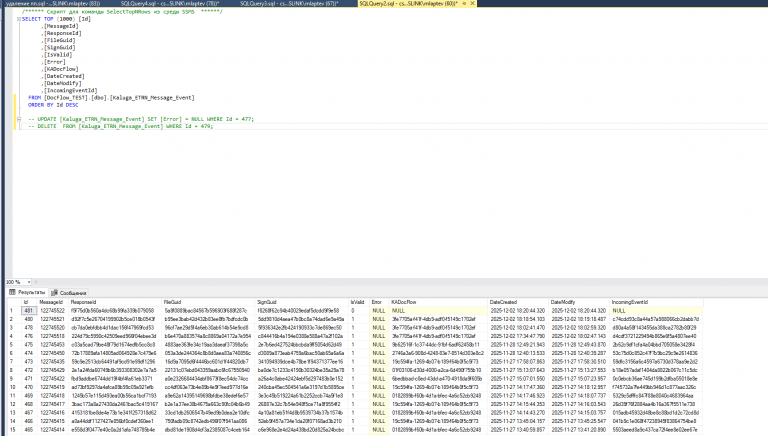Image resolution: width=768 pixels, height=436 pixels.
Task: Click Id cell 470 in results
Action: 29,387
